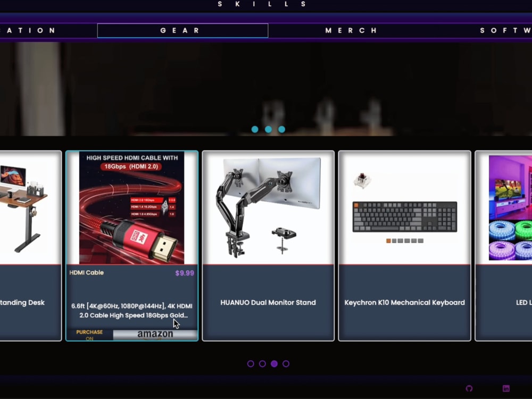This screenshot has width=532, height=399.
Task: Go to fourth product carousel page dot
Action: tap(286, 364)
